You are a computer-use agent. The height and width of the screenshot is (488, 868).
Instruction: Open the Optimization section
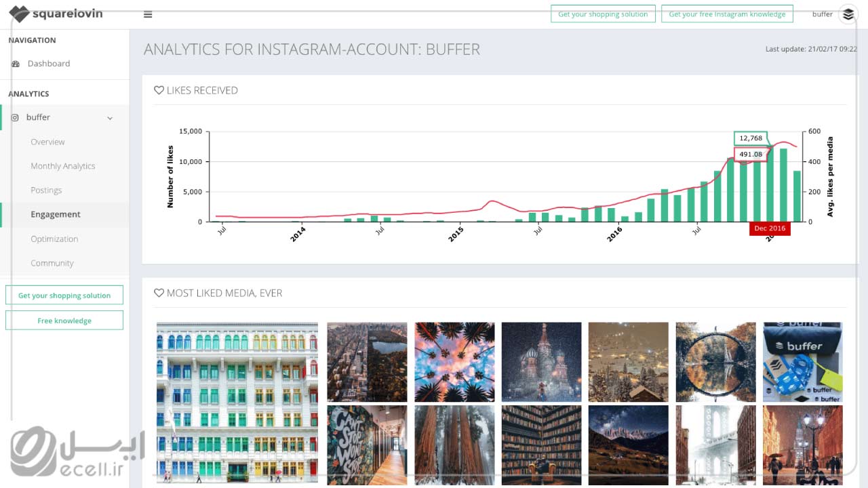[x=54, y=239]
